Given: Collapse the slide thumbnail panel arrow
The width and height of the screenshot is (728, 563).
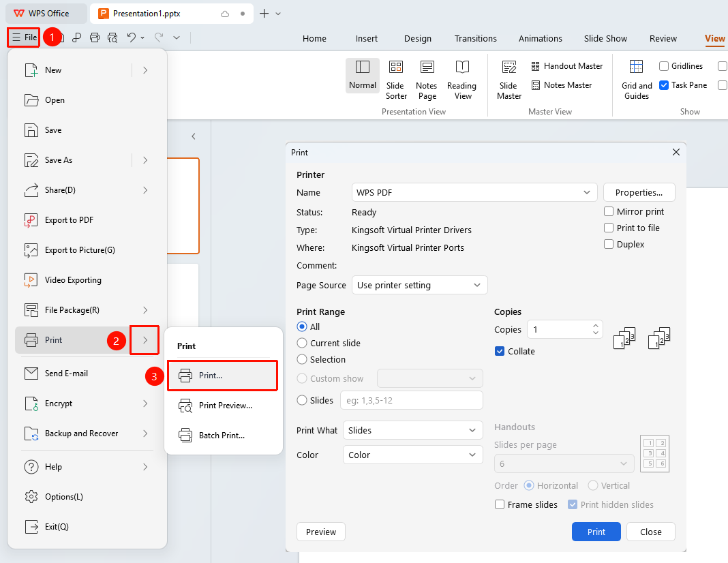Looking at the screenshot, I should coord(194,136).
